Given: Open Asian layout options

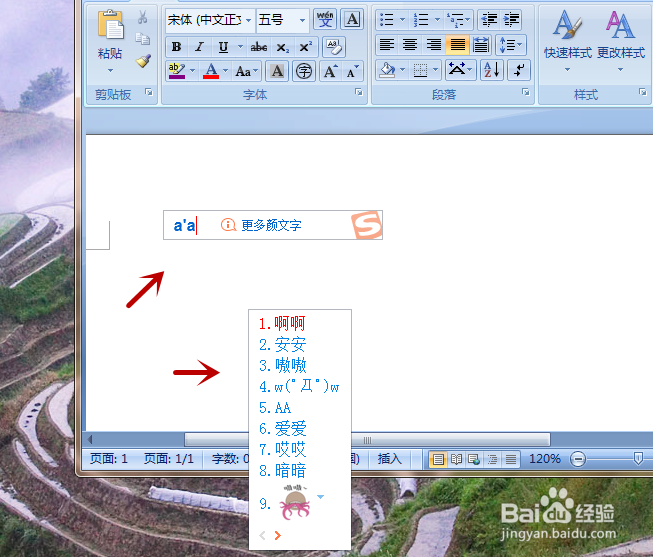Looking at the screenshot, I should 461,70.
